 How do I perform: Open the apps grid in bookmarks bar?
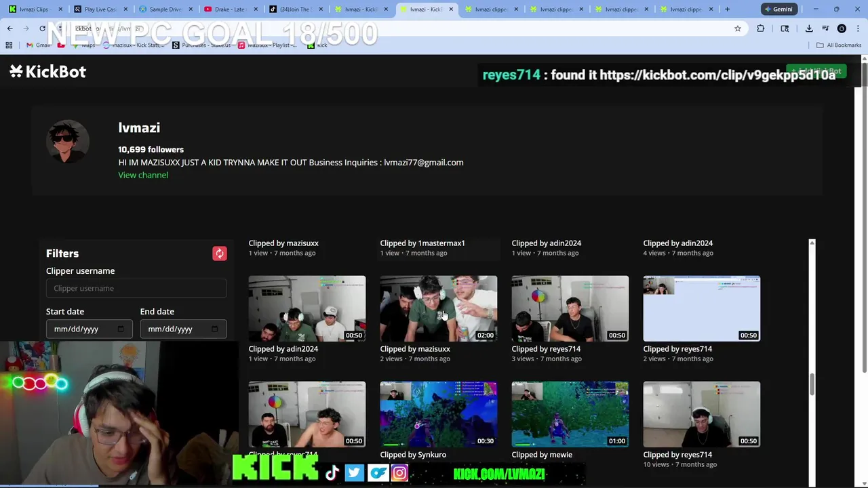click(9, 45)
